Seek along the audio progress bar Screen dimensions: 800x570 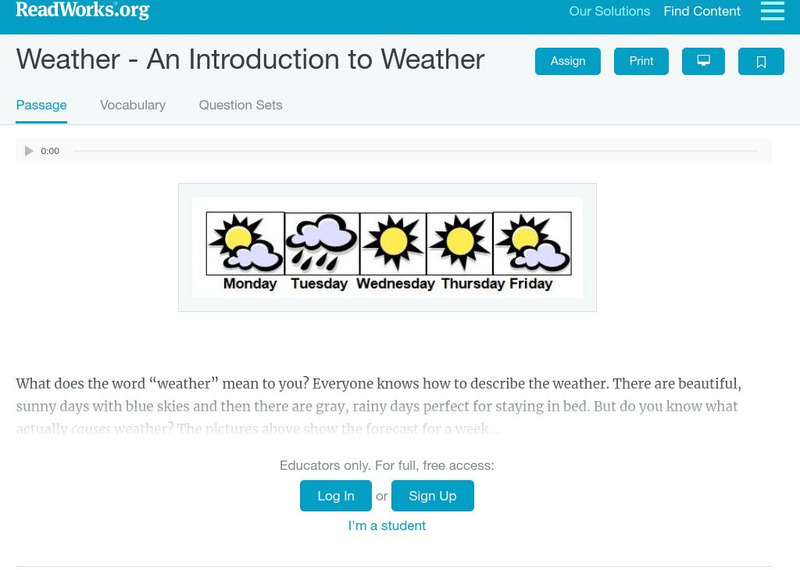click(x=415, y=151)
